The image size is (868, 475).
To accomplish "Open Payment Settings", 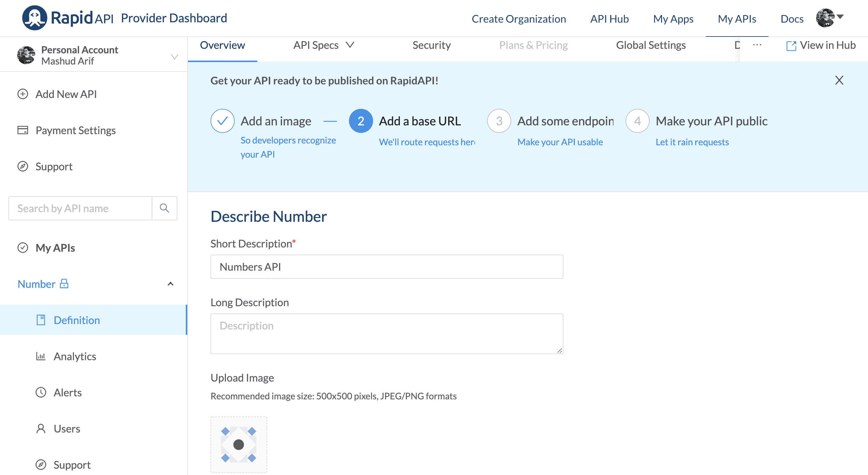I will (x=75, y=130).
